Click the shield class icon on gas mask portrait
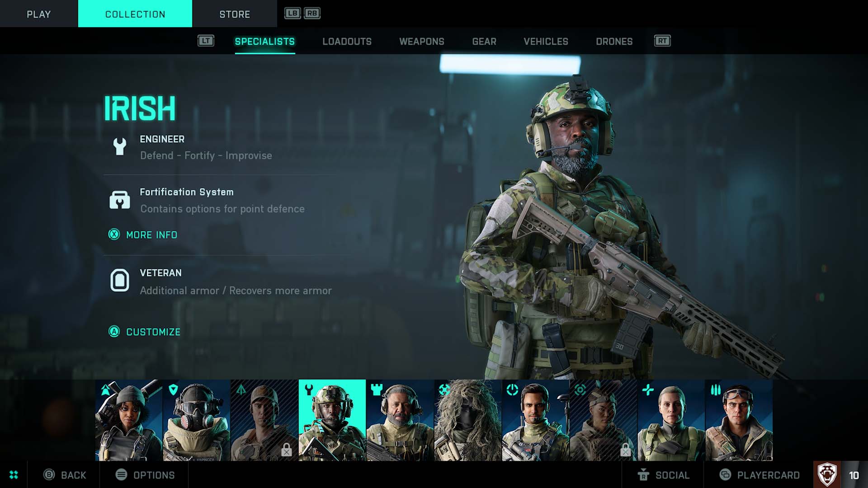The image size is (868, 488). pyautogui.click(x=173, y=389)
